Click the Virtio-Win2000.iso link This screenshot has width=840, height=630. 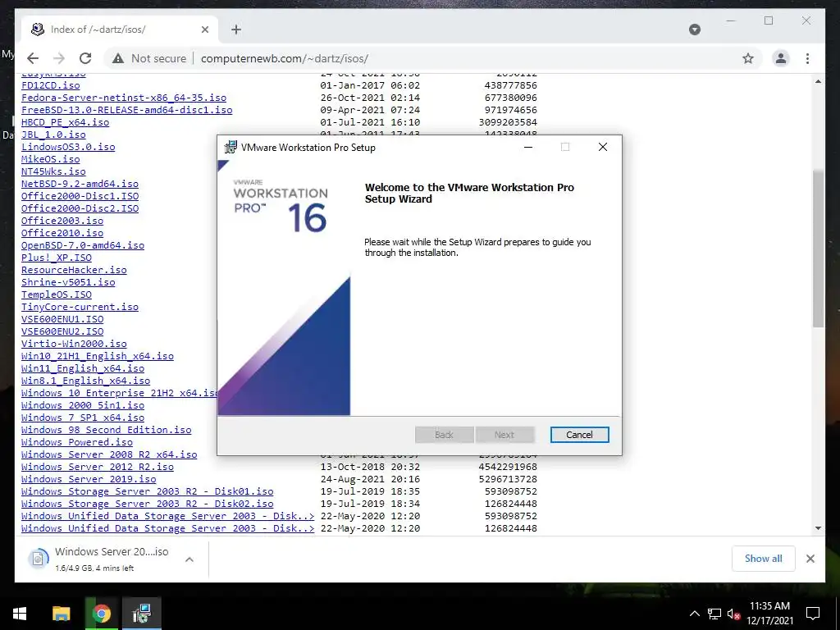[74, 344]
